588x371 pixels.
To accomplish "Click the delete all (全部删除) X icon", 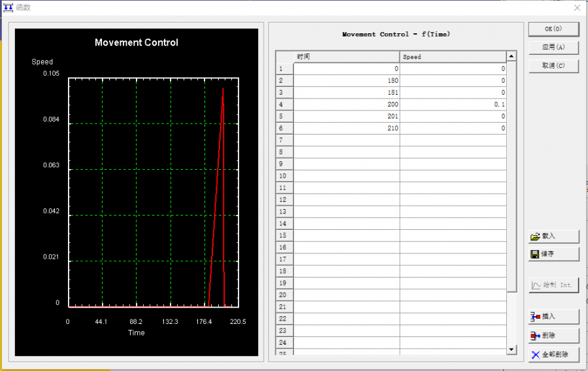I will point(535,355).
